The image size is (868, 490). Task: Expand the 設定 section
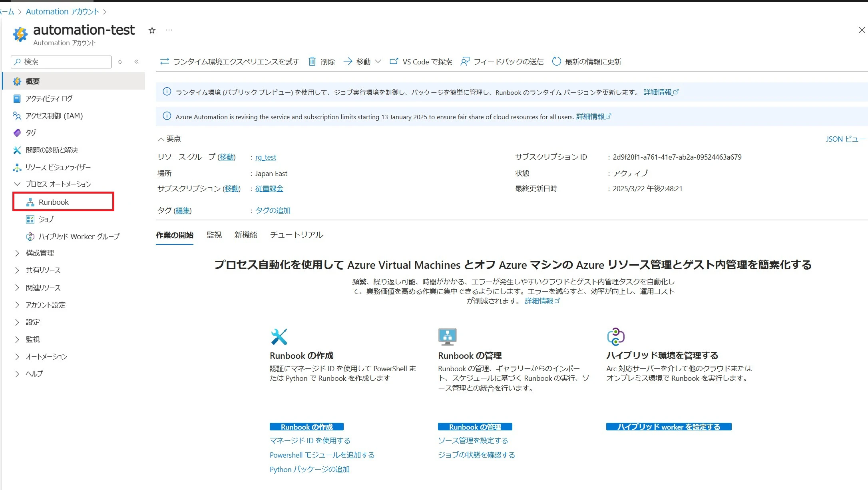click(17, 322)
